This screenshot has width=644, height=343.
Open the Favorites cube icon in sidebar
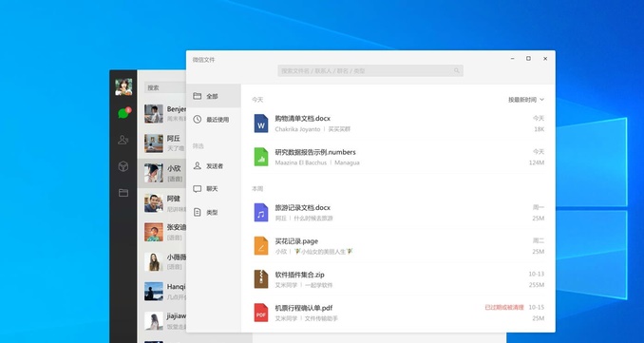123,166
